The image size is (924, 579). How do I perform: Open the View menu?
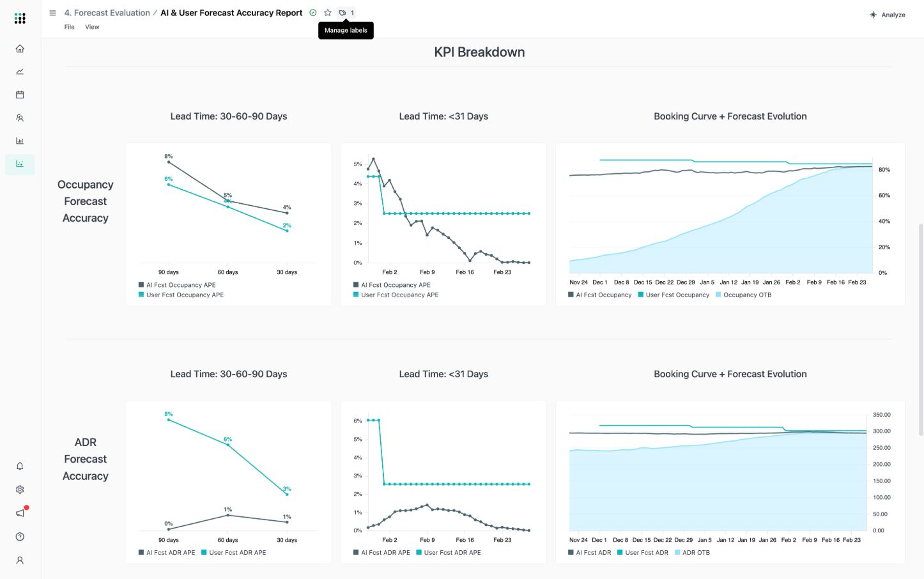(92, 27)
